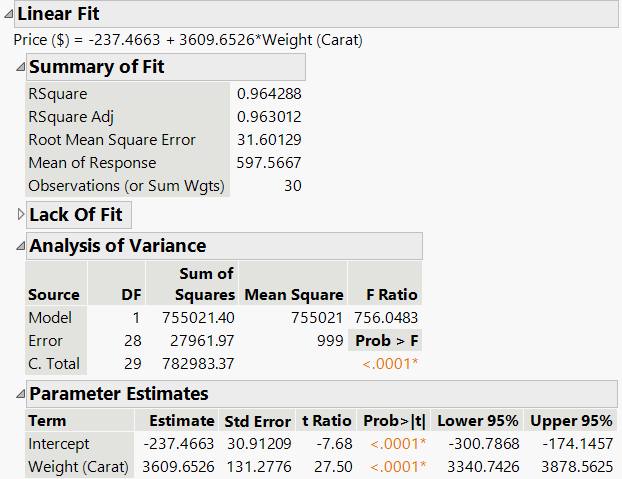Screen dimensions: 622x479
Task: Select the Linear Fit title bar
Action: pos(316,14)
